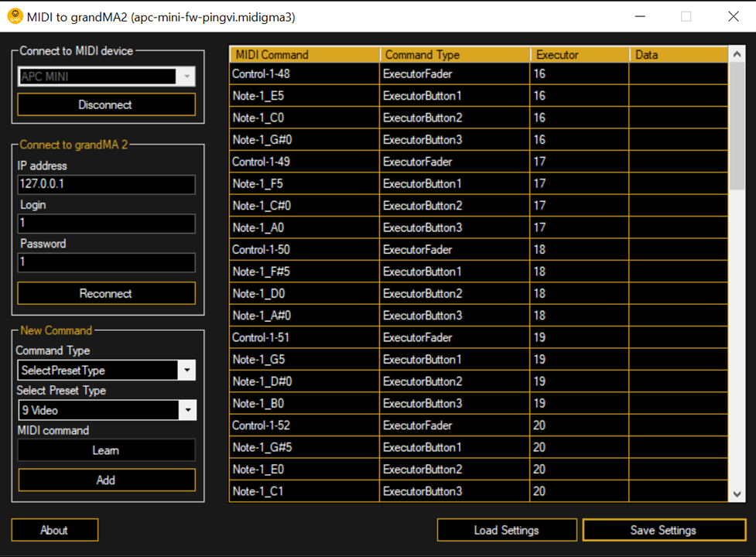Viewport: 756px width, 557px height.
Task: Click the scrollbar up arrow in table
Action: pos(737,54)
